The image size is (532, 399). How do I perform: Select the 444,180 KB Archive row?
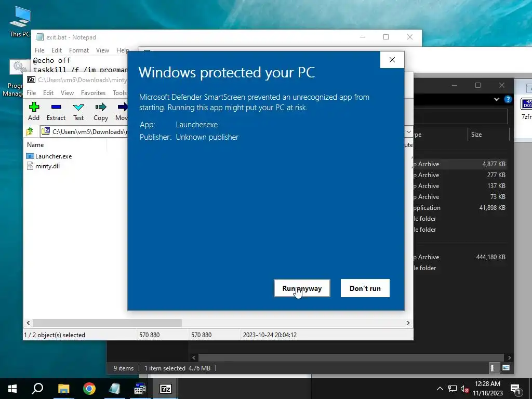tap(460, 257)
